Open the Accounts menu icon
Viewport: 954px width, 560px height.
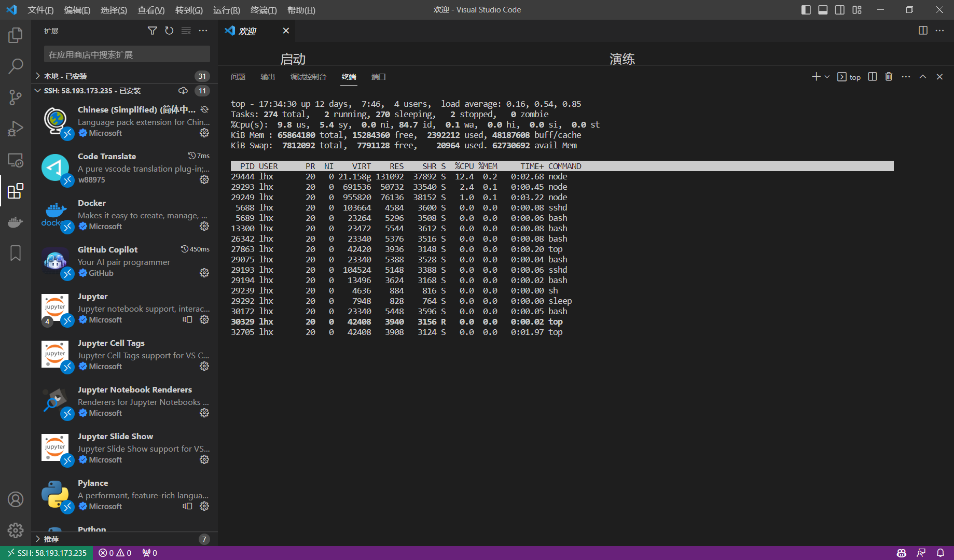point(16,499)
